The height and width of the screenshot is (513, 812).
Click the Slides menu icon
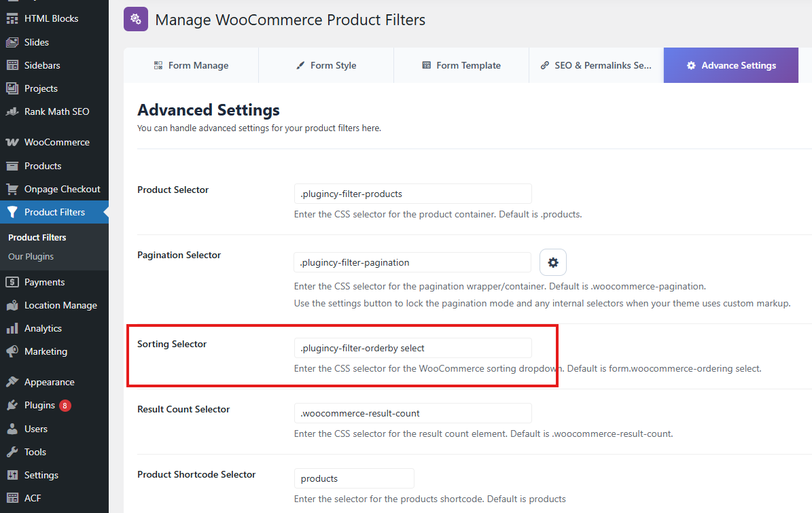click(12, 42)
